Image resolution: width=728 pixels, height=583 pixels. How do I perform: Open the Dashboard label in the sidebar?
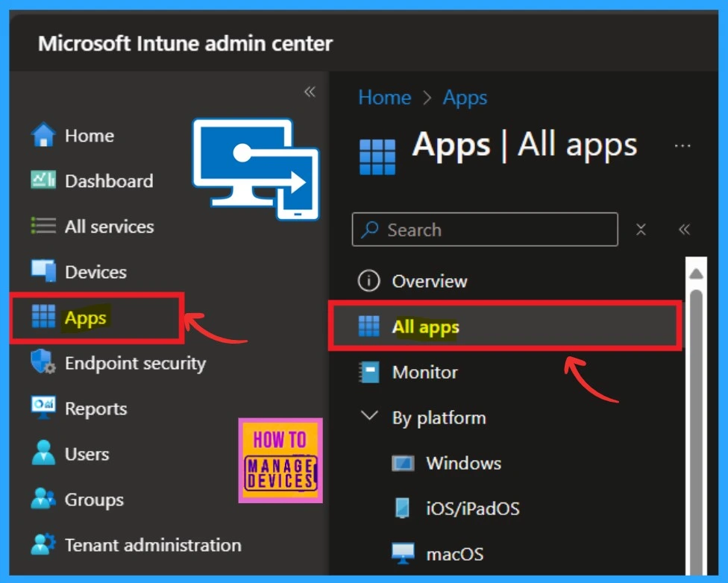pos(109,180)
